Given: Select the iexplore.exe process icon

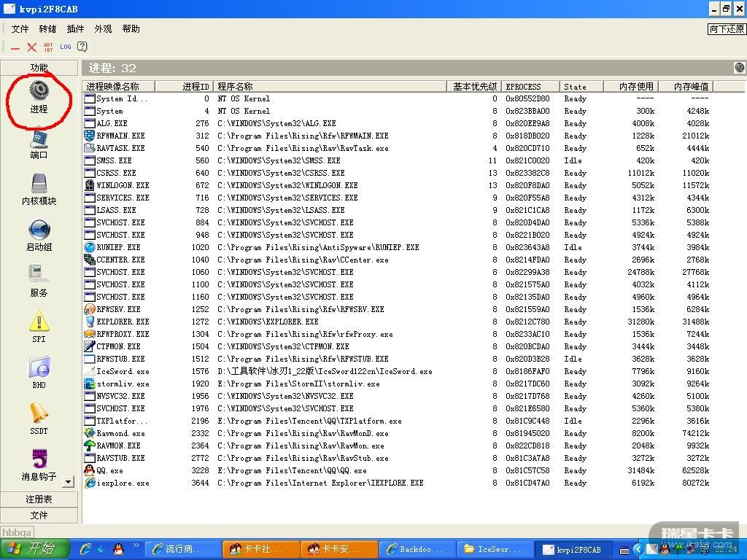Looking at the screenshot, I should 89,483.
